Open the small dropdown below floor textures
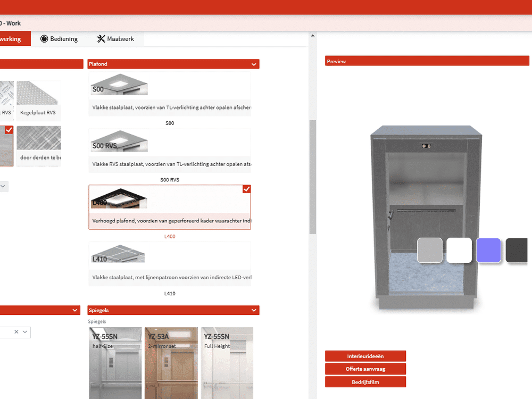The width and height of the screenshot is (532, 399). coord(3,186)
